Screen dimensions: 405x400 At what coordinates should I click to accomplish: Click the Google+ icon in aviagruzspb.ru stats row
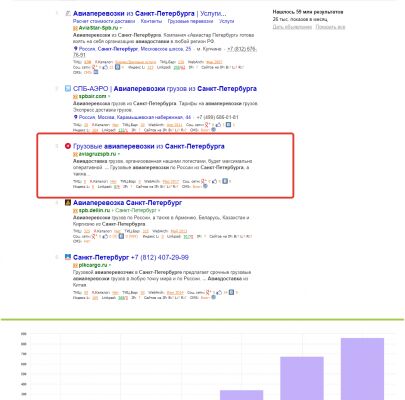pos(203,181)
